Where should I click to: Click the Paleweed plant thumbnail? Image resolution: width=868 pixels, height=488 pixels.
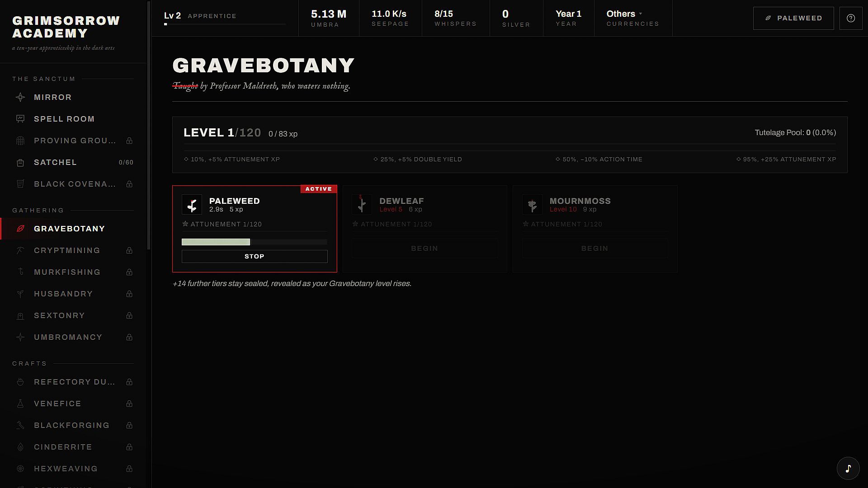click(x=192, y=204)
